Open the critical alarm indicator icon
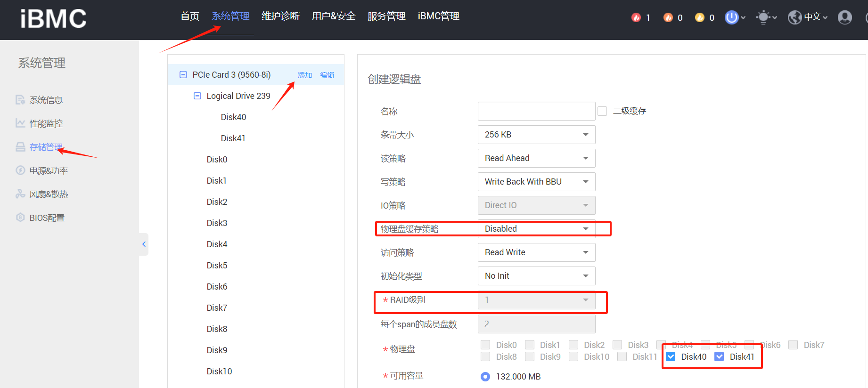 pyautogui.click(x=636, y=17)
